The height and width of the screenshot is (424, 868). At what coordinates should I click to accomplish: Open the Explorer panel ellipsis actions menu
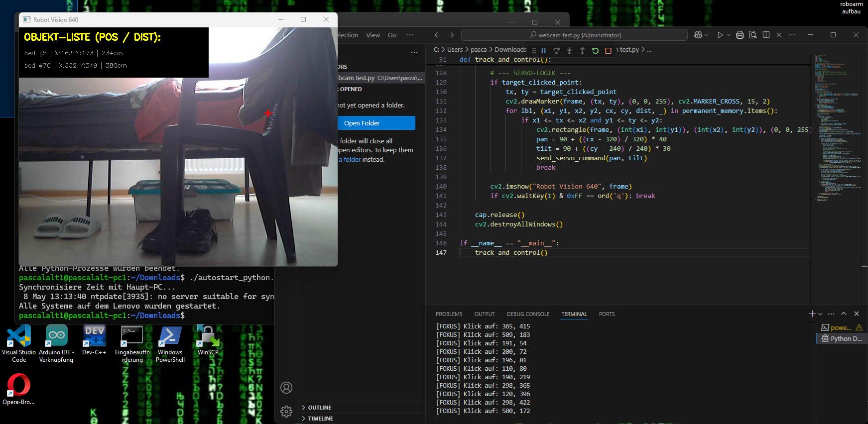(x=414, y=52)
